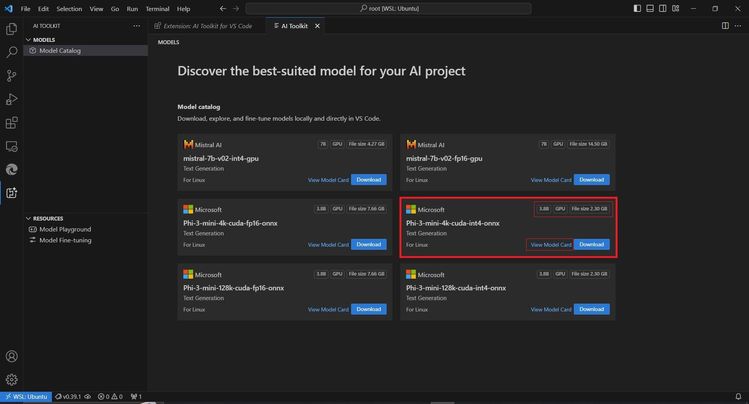Open the Explorer view in activity bar
This screenshot has width=749, height=404.
pyautogui.click(x=11, y=29)
